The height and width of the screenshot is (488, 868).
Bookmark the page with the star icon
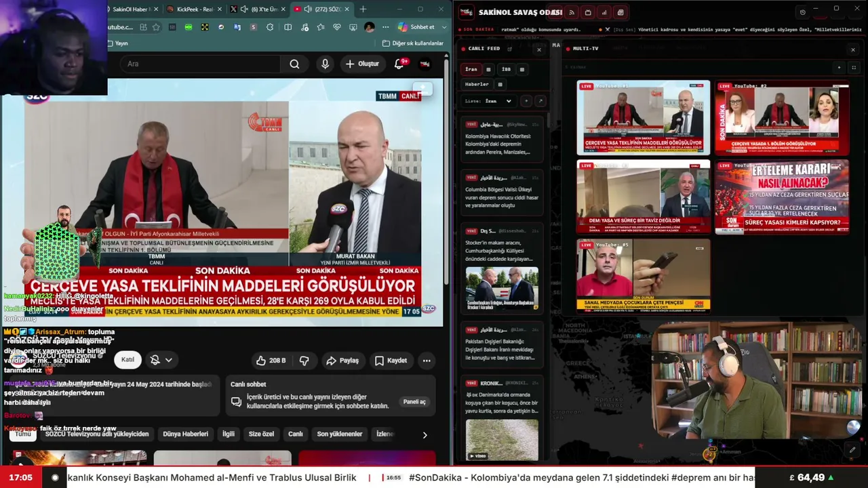click(x=156, y=27)
